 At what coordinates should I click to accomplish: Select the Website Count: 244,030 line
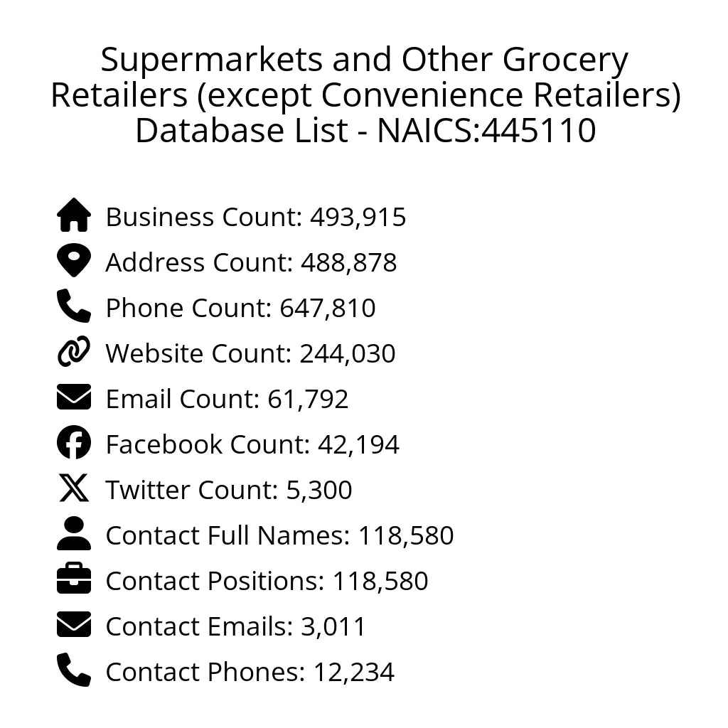[250, 353]
